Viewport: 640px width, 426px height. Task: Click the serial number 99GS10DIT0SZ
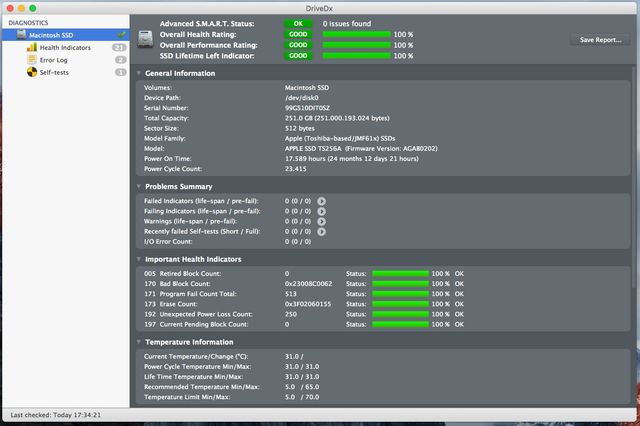pos(307,108)
